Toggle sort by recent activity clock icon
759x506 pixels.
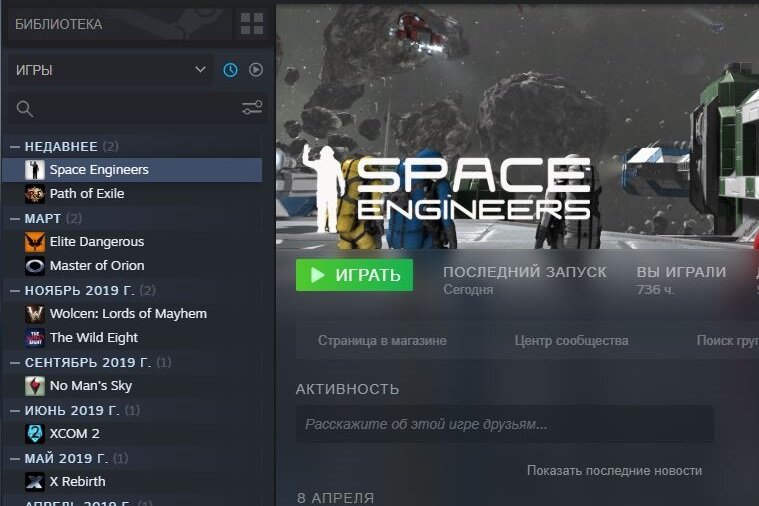point(230,70)
